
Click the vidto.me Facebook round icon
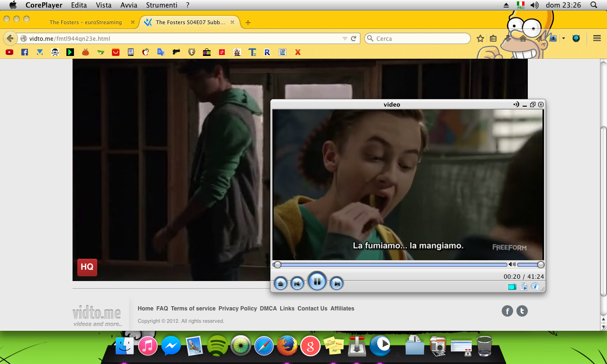[x=507, y=311]
